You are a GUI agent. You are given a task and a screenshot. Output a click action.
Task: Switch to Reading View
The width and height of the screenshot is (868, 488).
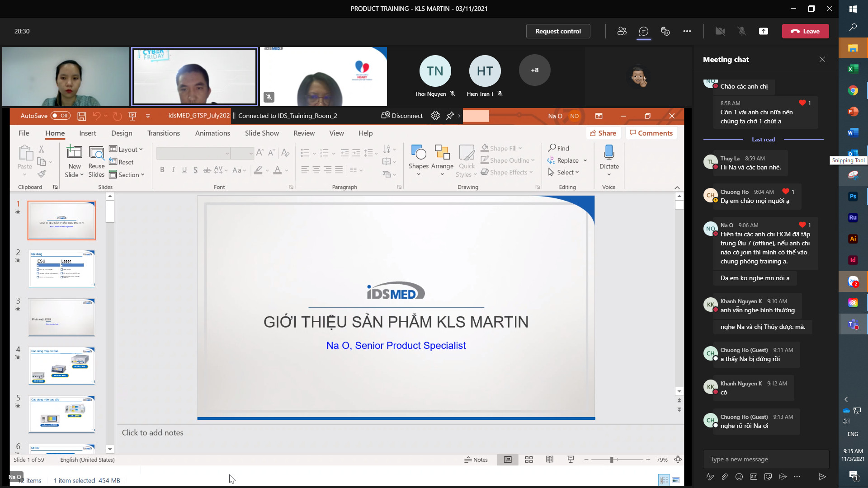click(550, 460)
